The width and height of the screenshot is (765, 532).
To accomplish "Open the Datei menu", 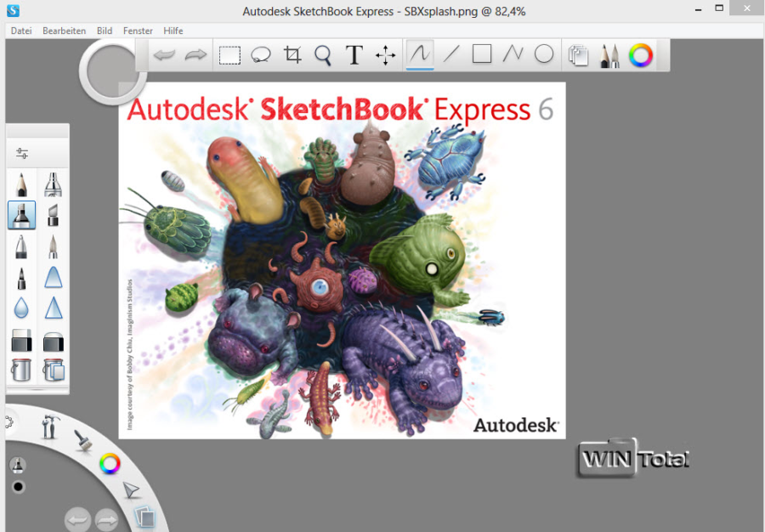I will pos(21,31).
